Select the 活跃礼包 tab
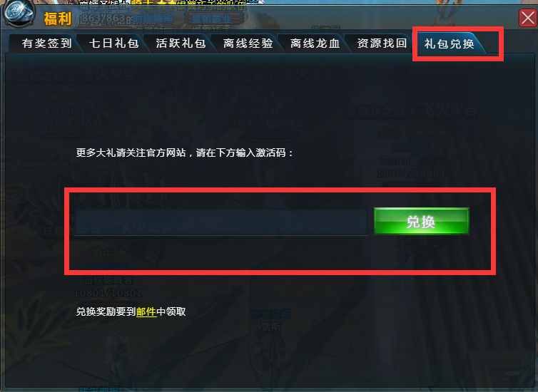This screenshot has height=392, width=538. tap(181, 43)
